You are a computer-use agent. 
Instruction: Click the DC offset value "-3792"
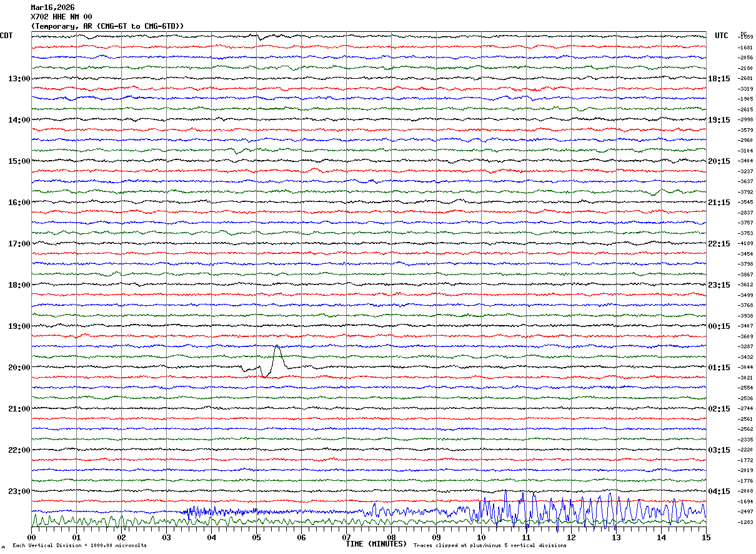pos(745,192)
